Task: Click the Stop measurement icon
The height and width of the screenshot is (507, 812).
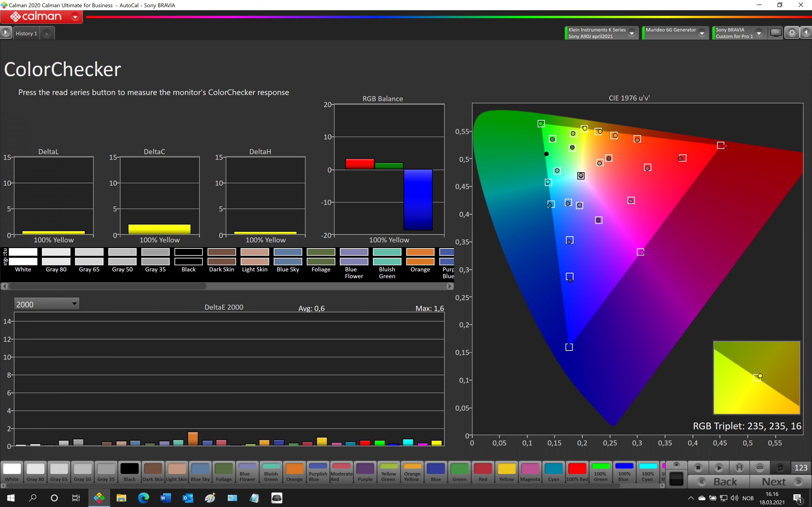Action: click(698, 467)
